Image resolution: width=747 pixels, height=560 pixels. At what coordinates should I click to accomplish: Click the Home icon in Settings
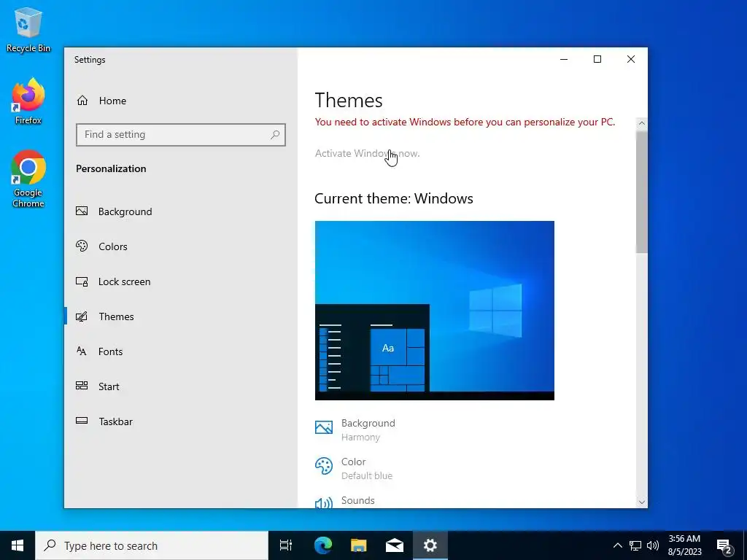[82, 101]
